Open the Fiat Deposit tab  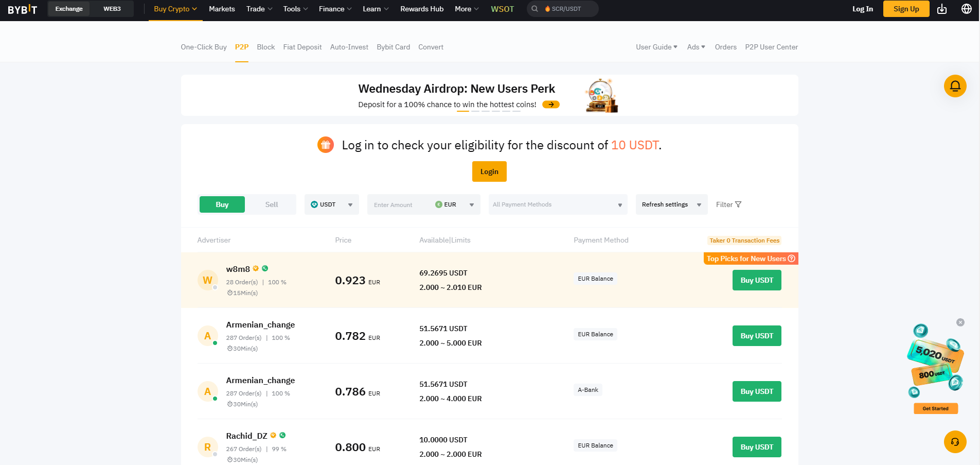tap(302, 47)
